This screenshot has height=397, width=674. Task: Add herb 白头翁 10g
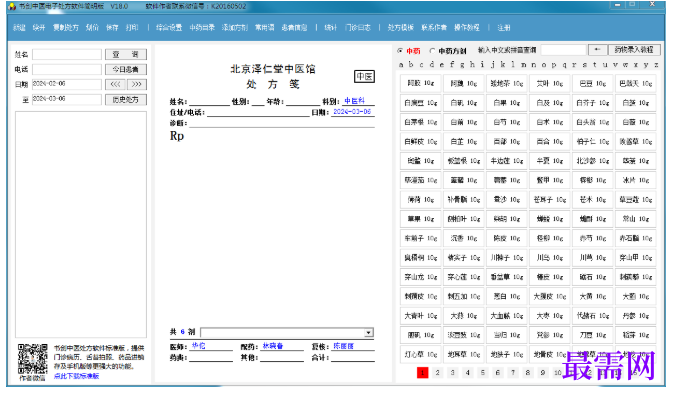[x=593, y=122]
